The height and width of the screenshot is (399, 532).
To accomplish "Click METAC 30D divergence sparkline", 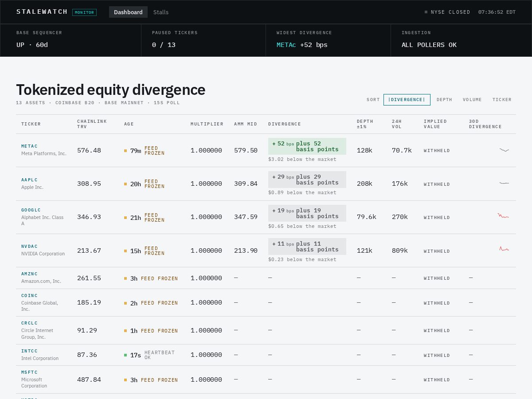I will [504, 150].
